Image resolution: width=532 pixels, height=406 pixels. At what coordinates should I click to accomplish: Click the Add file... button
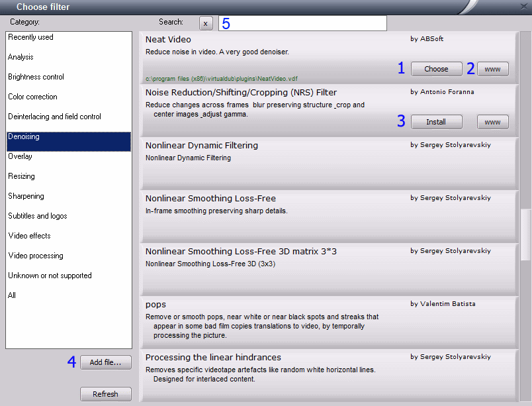coord(105,362)
